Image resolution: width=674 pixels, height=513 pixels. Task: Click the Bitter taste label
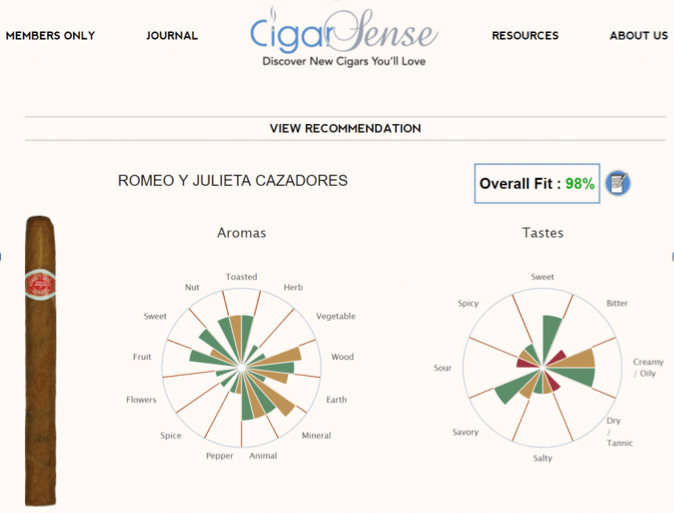point(617,303)
